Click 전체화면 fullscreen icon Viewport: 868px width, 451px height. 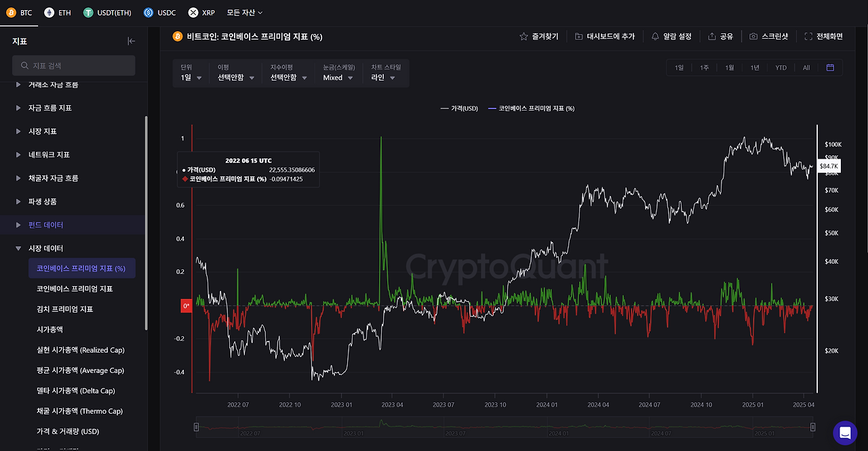tap(808, 37)
